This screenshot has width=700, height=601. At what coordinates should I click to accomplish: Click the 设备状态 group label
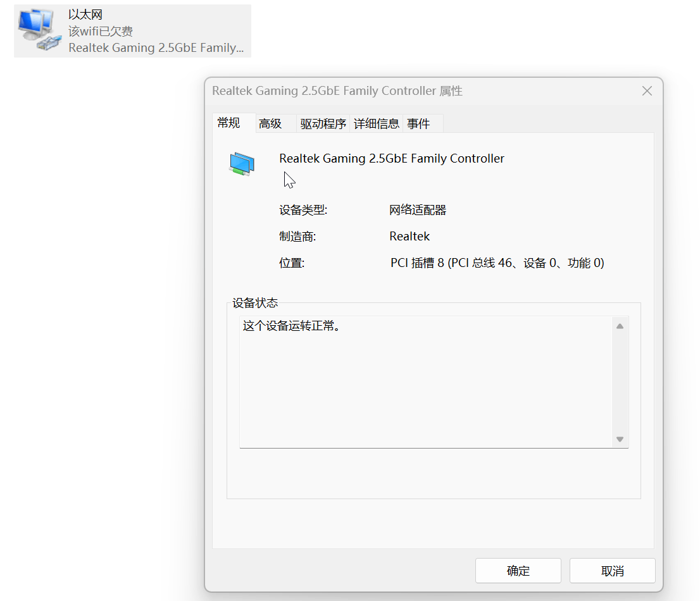tap(255, 303)
